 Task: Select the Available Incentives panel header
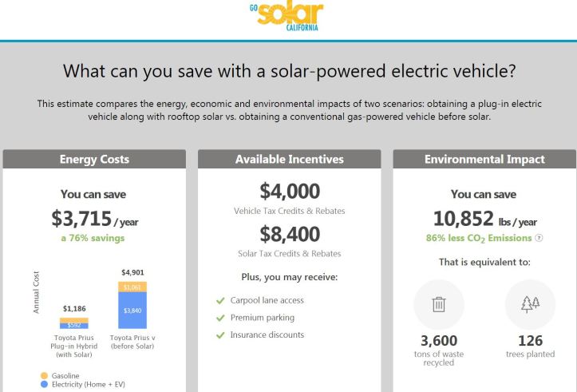(x=289, y=160)
